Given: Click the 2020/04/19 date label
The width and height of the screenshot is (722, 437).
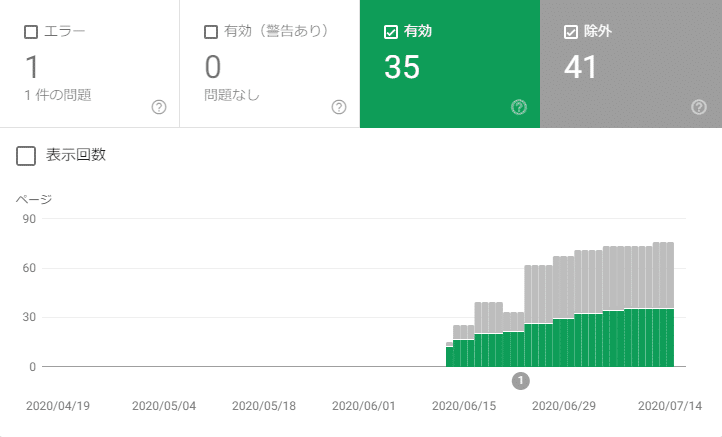Looking at the screenshot, I should point(58,406).
